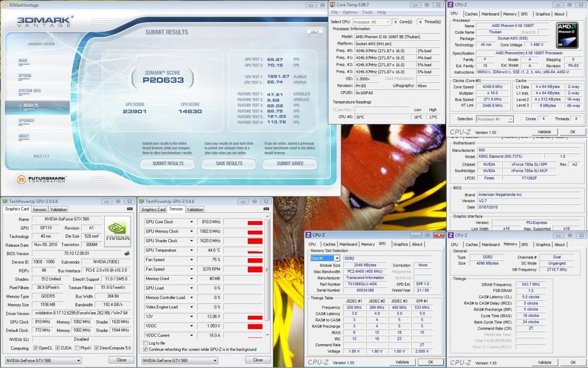Disable Continue refreshing in the background option
Screen dimensions: 588x368
[146, 349]
